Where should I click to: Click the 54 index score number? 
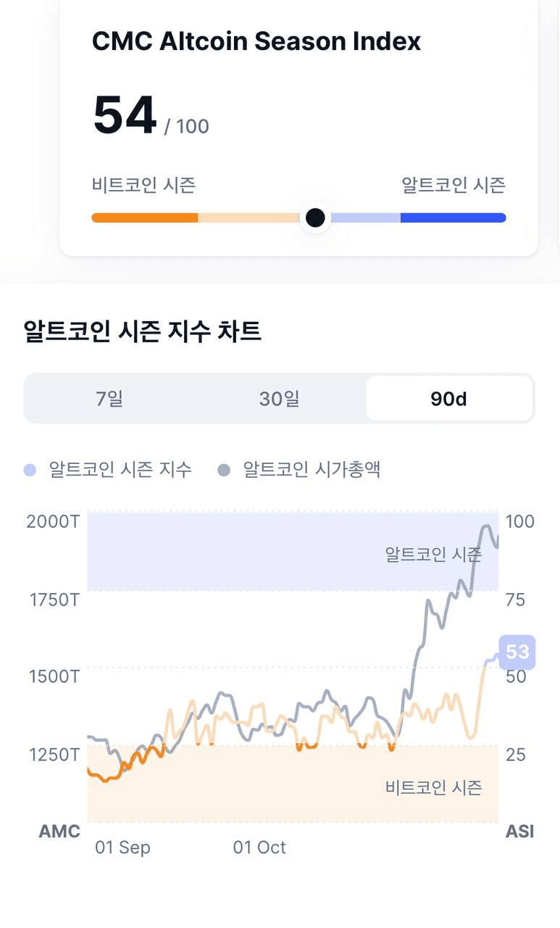pyautogui.click(x=125, y=116)
